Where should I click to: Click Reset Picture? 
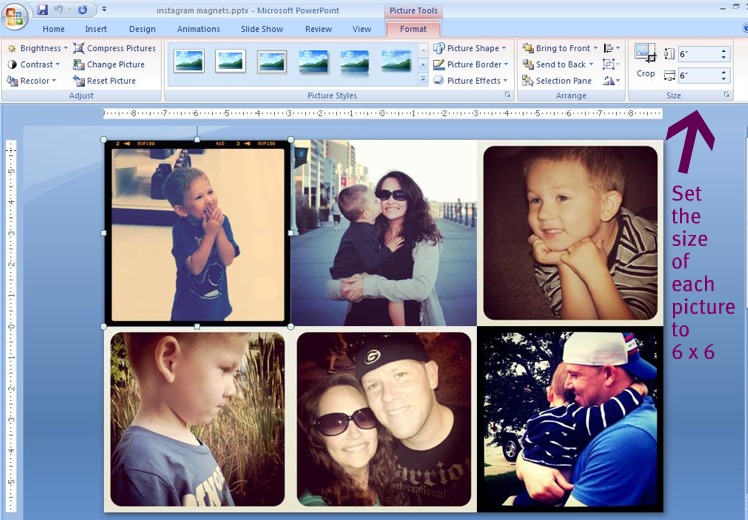pyautogui.click(x=105, y=81)
